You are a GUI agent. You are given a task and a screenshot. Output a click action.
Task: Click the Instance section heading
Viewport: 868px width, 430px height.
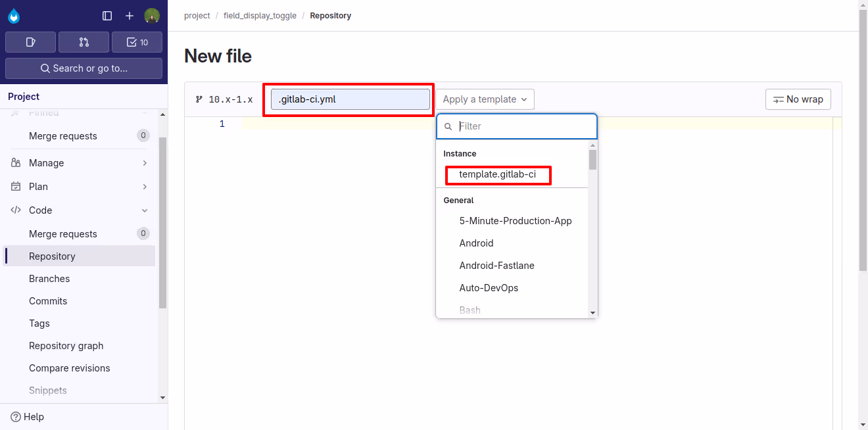(460, 154)
